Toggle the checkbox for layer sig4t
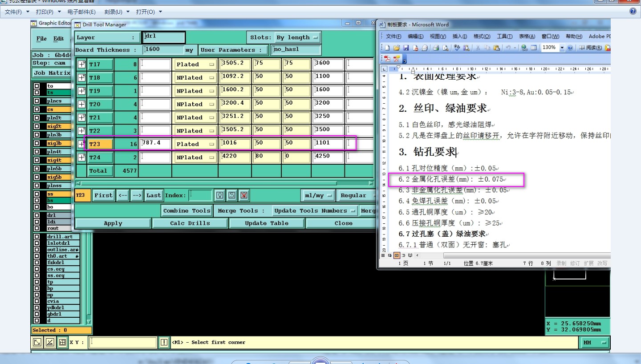 click(37, 160)
